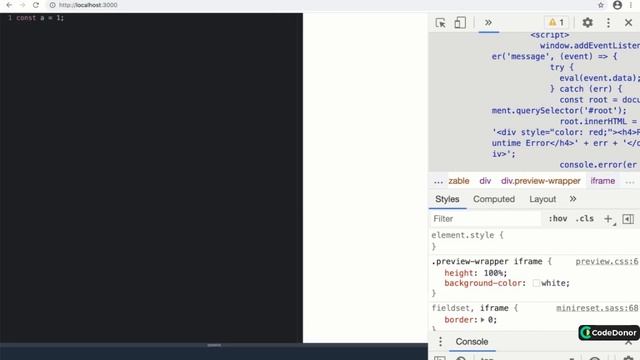The width and height of the screenshot is (640, 360).
Task: Click the eval(event.data) source line
Action: (599, 78)
